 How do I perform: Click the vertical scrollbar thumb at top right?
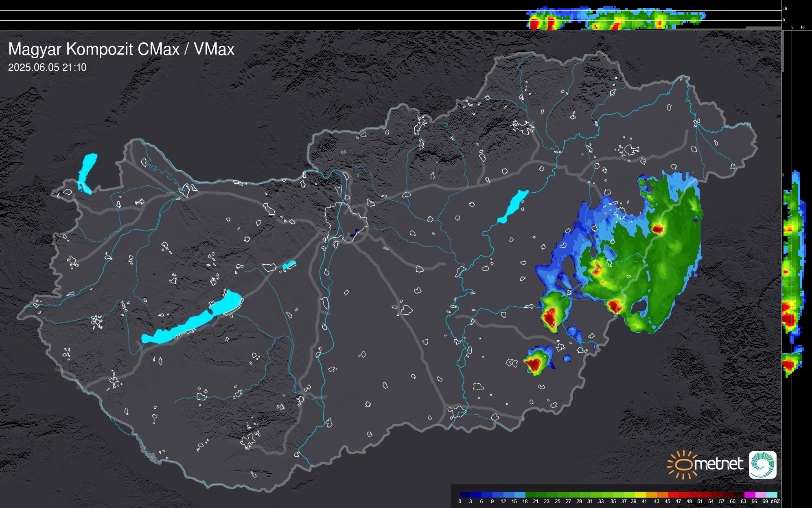click(783, 51)
